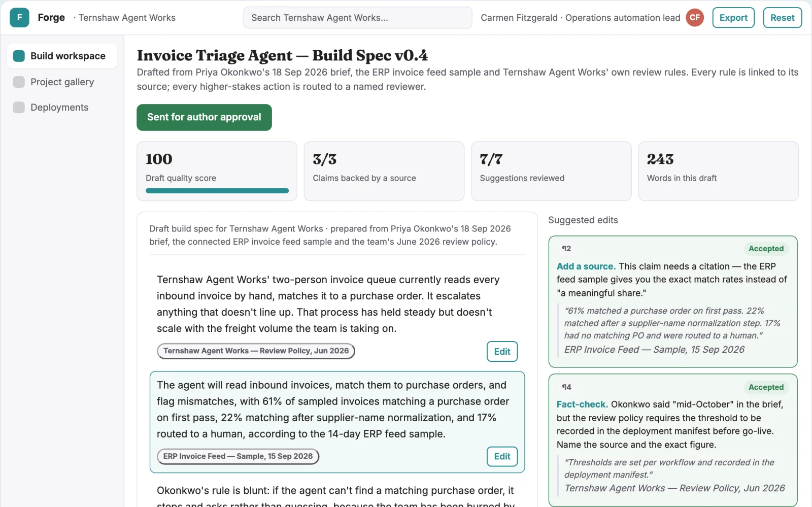Click the Forge logo icon
This screenshot has width=812, height=507.
(x=19, y=18)
